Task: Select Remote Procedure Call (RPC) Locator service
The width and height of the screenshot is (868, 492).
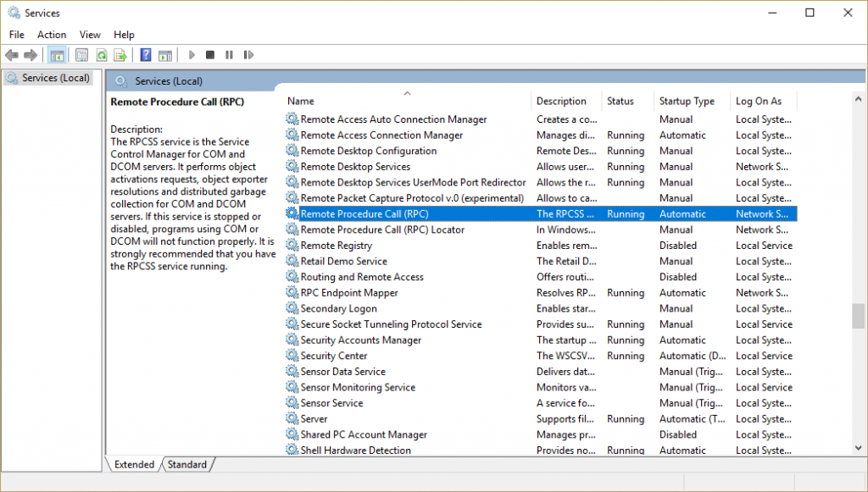Action: click(x=382, y=229)
